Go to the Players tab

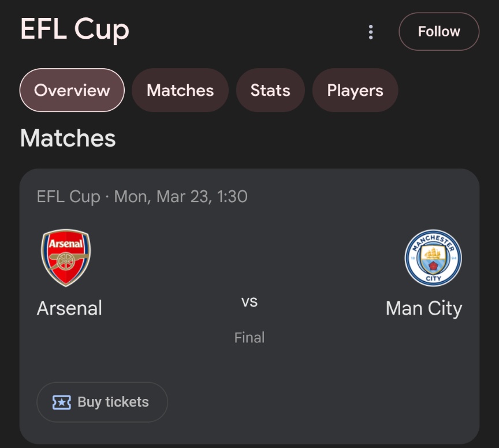[x=355, y=90]
